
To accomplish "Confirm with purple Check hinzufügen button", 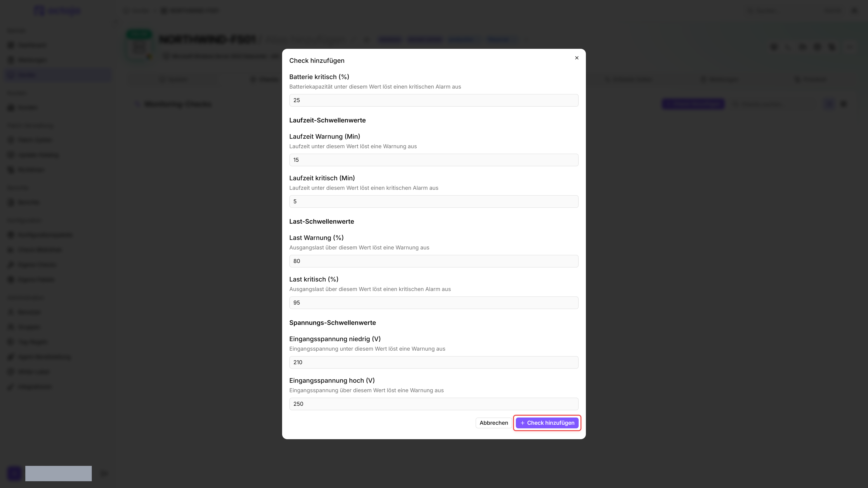I will [x=547, y=423].
